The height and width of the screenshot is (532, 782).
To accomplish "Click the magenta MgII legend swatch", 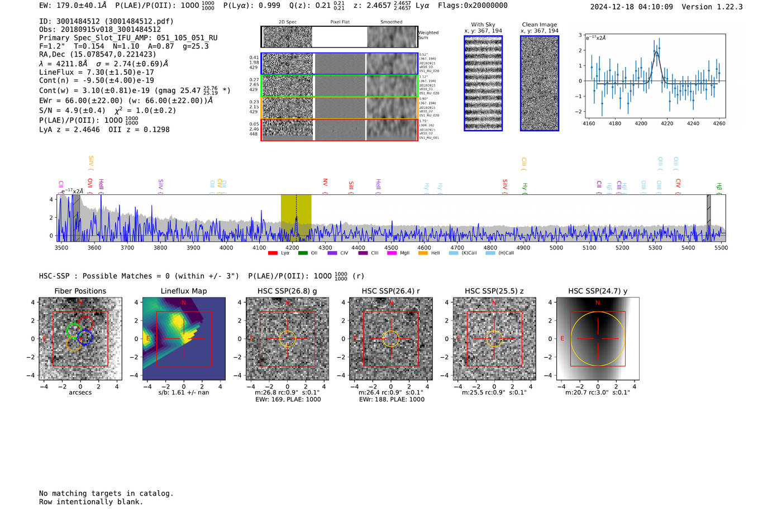I will tap(392, 253).
